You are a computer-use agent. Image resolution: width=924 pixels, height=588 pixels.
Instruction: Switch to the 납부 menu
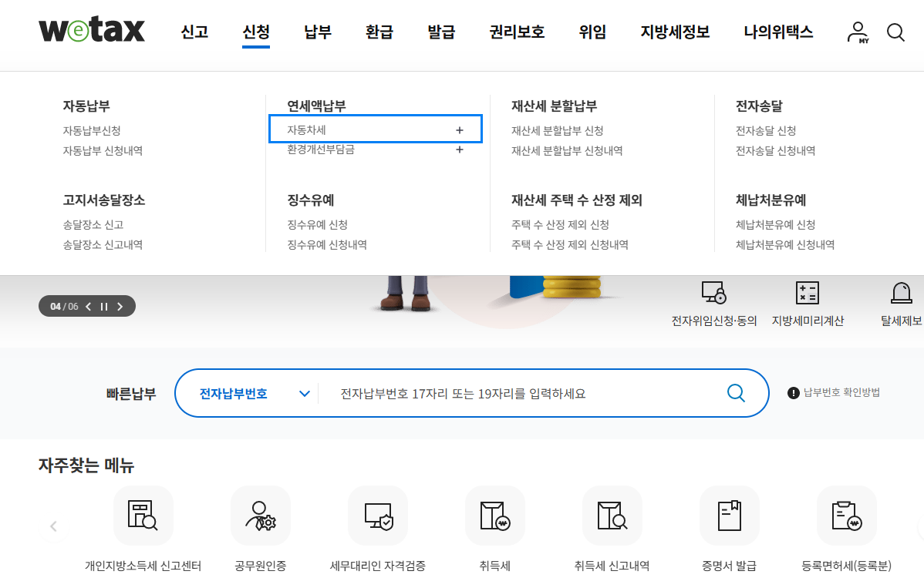click(316, 32)
